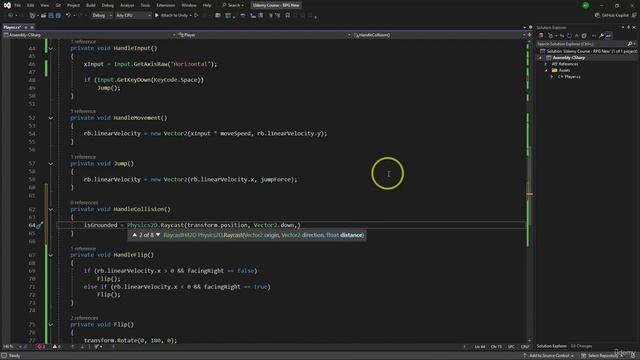Screen dimensions: 640x360
Task: Open the Debug configuration dropdown
Action: point(102,16)
